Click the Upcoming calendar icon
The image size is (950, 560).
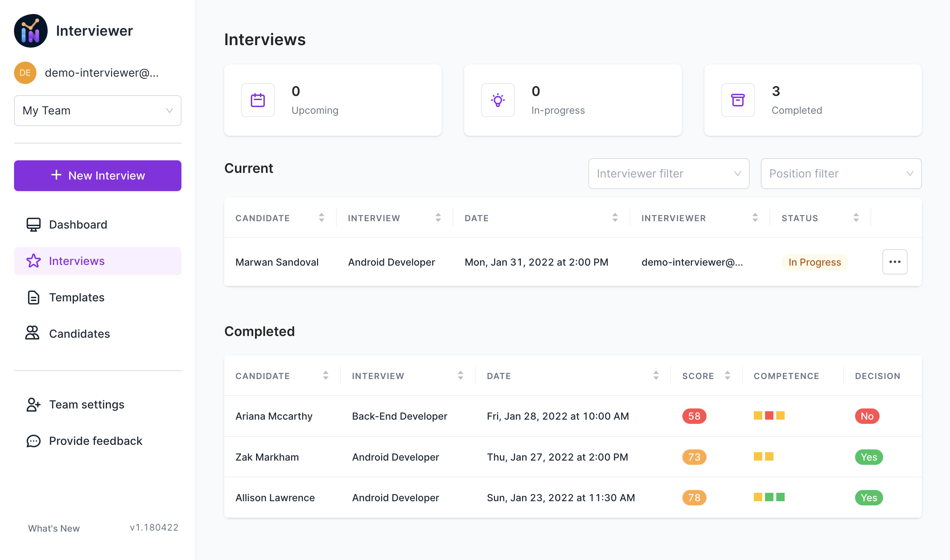pyautogui.click(x=257, y=100)
